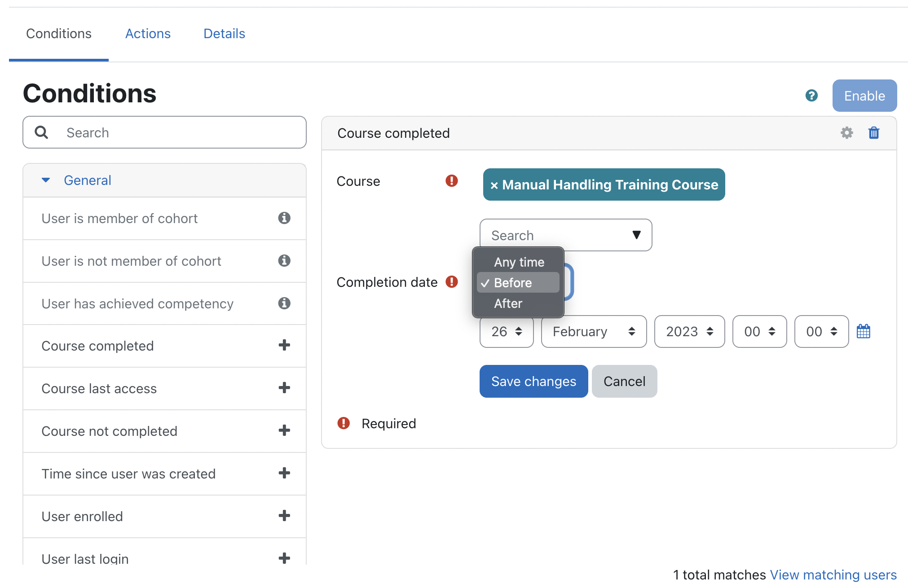Open the course Search dropdown arrow
908x588 pixels.
pos(636,235)
